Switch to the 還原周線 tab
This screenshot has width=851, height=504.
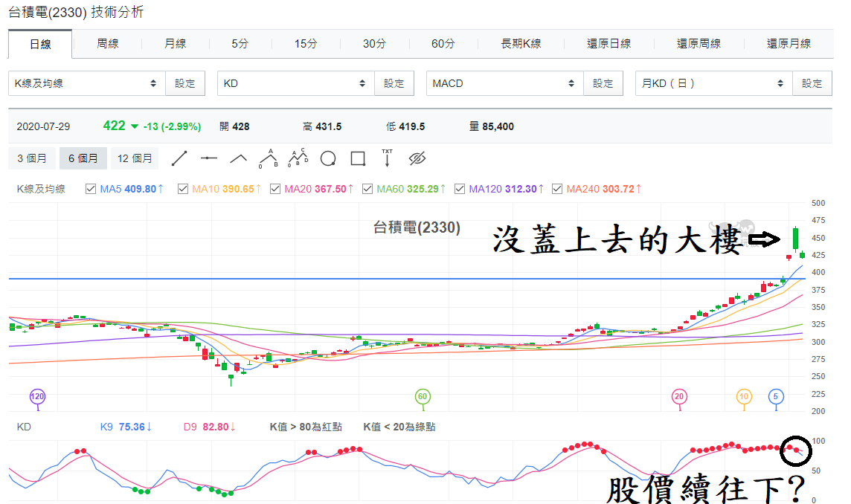tap(699, 43)
